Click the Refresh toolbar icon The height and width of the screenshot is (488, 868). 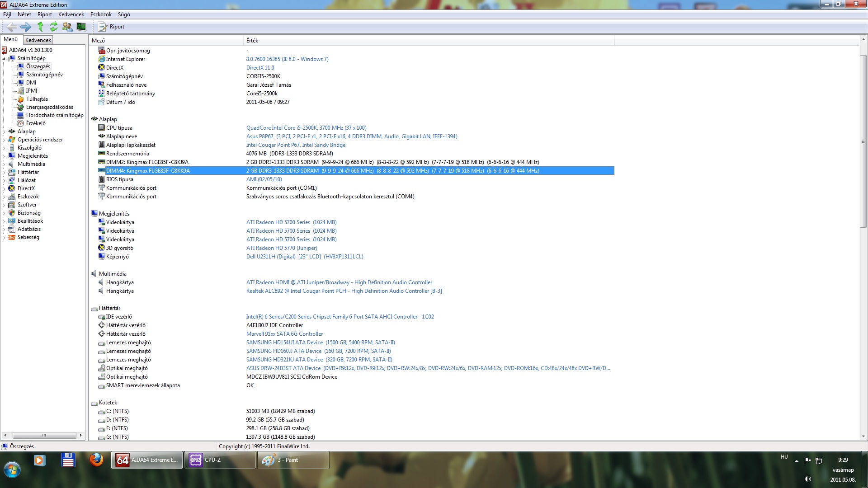click(53, 27)
